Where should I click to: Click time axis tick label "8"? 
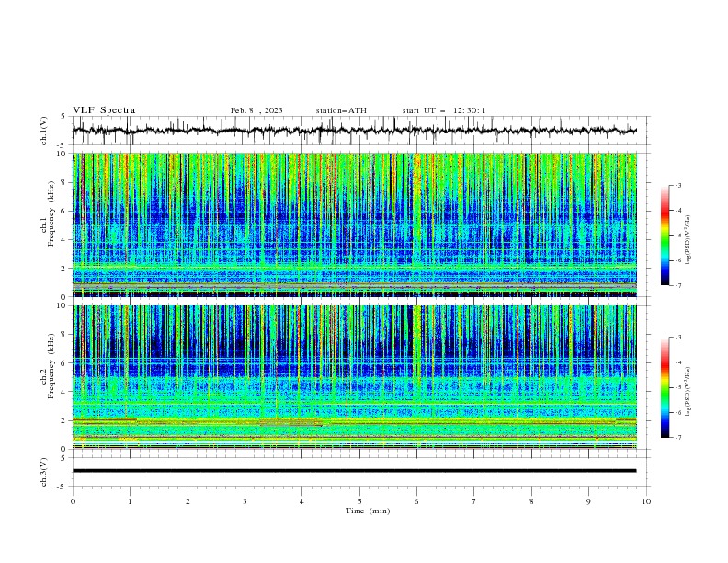coord(531,501)
